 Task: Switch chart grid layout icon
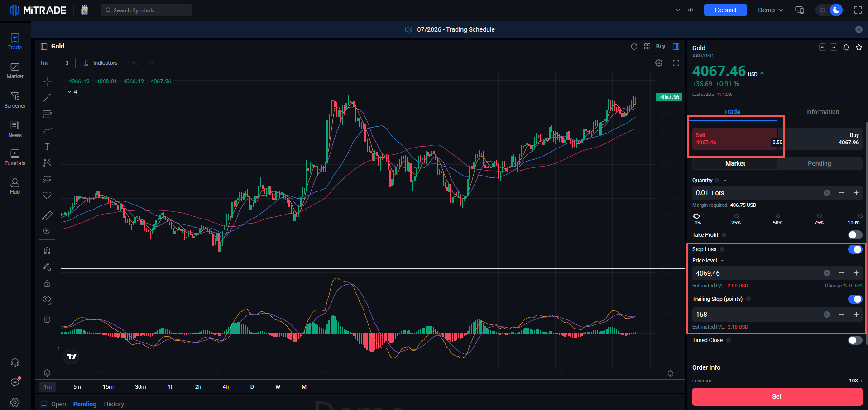coord(647,47)
